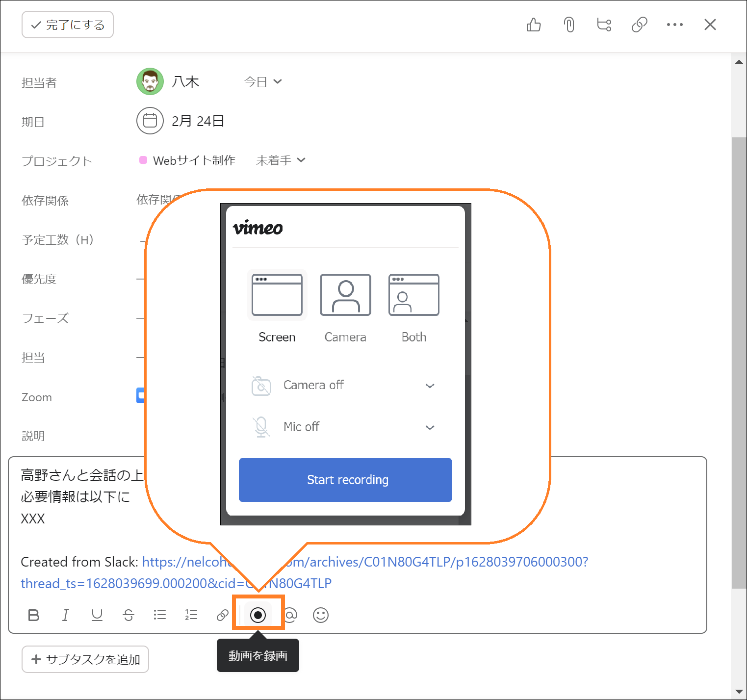The image size is (747, 700).
Task: Click the pink project color dot
Action: [x=143, y=160]
